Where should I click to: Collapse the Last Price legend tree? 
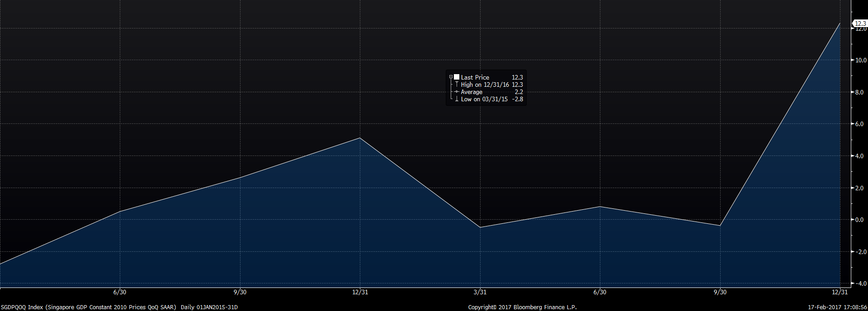tap(451, 77)
